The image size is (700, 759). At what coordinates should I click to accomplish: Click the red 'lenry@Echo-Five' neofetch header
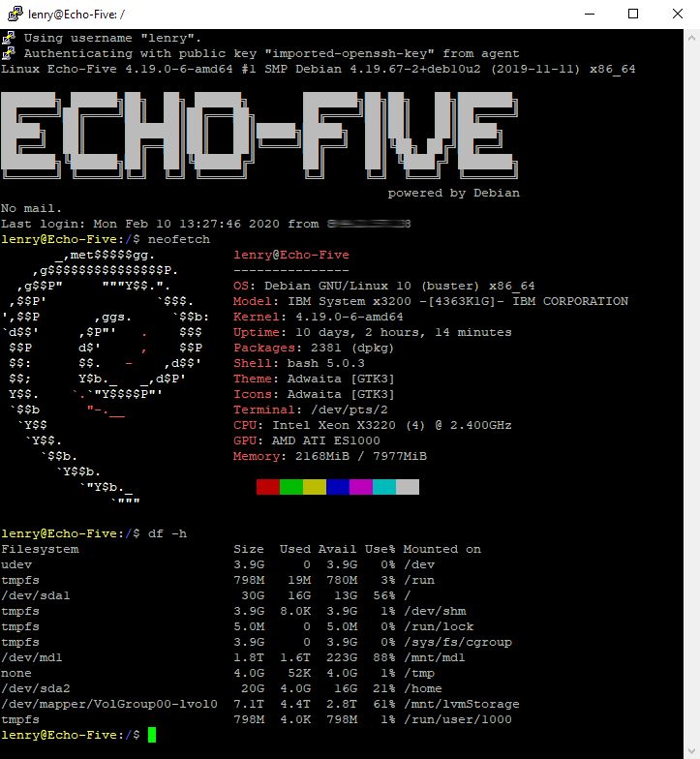tap(291, 255)
